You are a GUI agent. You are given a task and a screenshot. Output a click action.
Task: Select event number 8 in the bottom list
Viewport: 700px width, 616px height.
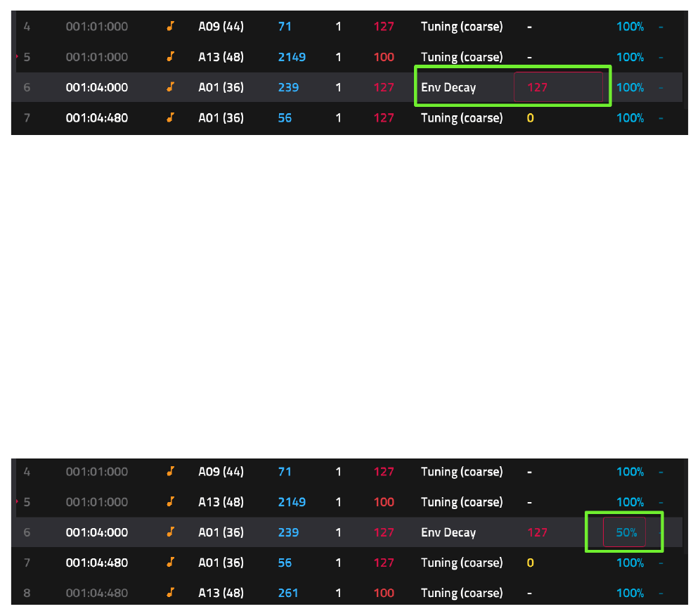[x=27, y=593]
